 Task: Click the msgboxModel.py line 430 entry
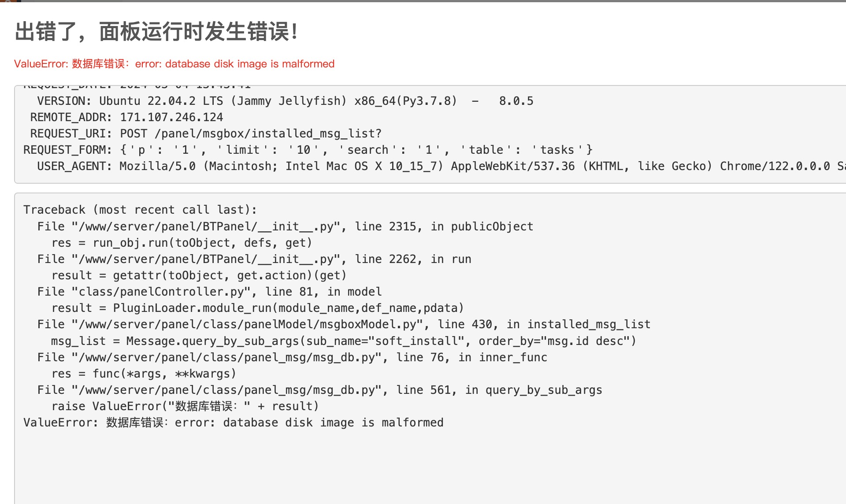(344, 324)
